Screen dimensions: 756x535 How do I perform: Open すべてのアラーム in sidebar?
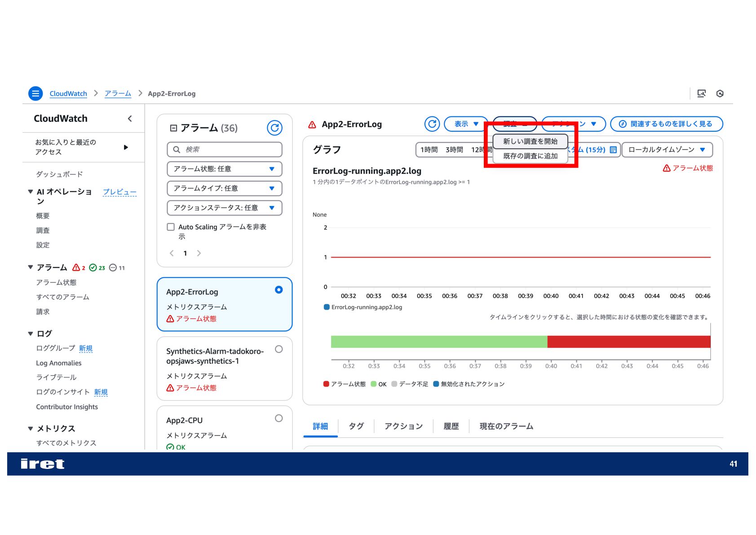62,297
